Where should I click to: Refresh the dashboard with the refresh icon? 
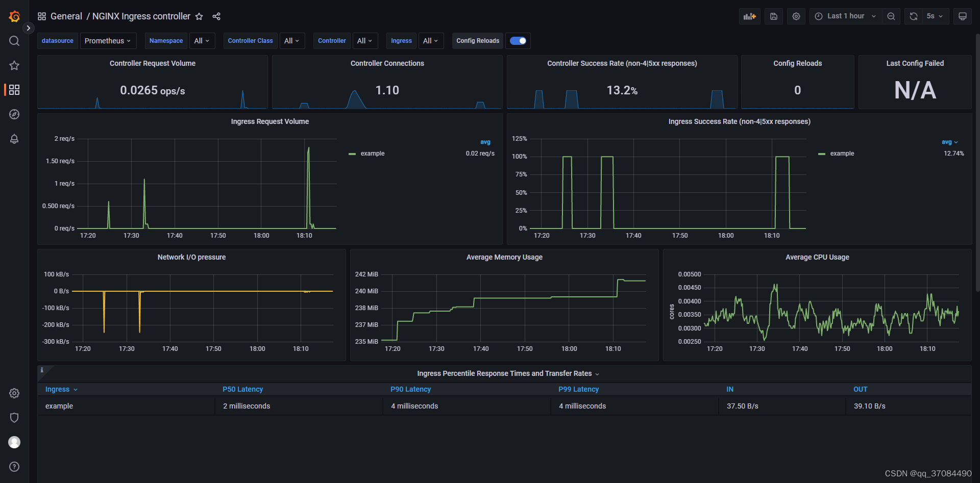coord(914,16)
